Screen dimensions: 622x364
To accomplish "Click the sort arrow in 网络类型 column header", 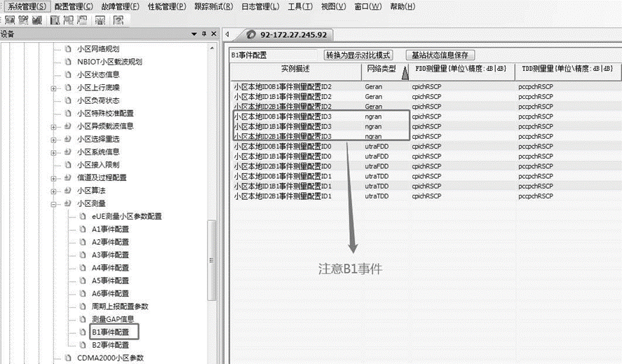I will (x=405, y=73).
